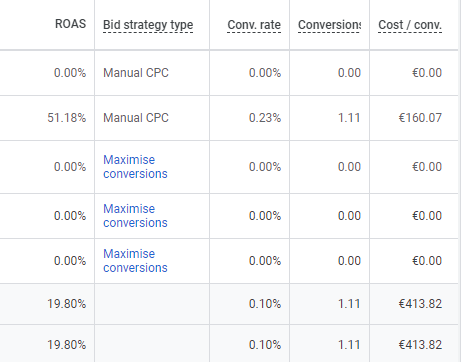Click the €160.07 cost per conversion cell
The height and width of the screenshot is (362, 461).
tap(420, 118)
